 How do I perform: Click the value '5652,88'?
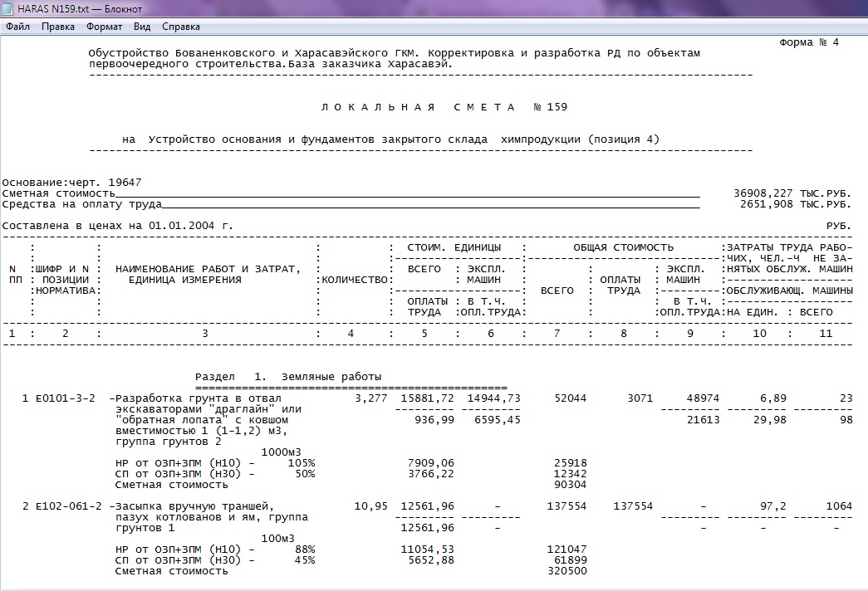pos(431,560)
